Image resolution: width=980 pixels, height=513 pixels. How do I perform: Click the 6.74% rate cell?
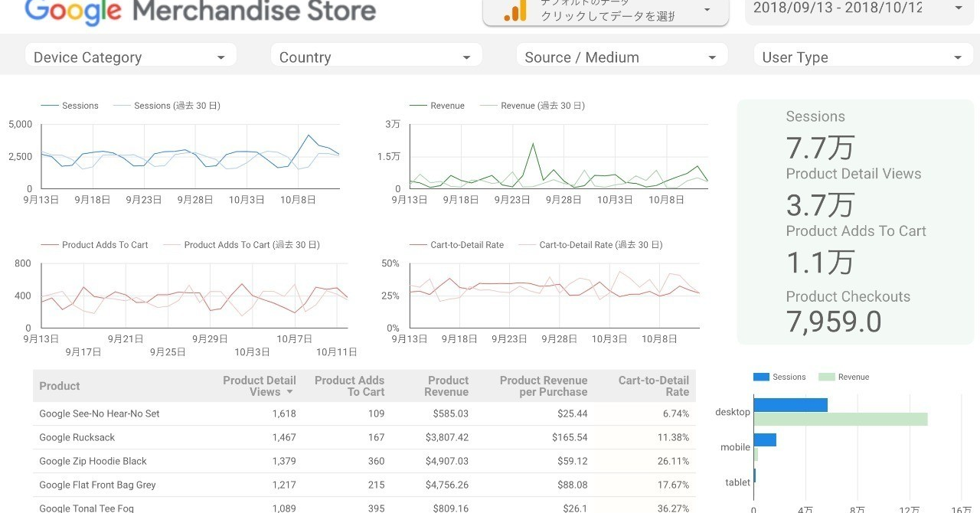pos(676,413)
